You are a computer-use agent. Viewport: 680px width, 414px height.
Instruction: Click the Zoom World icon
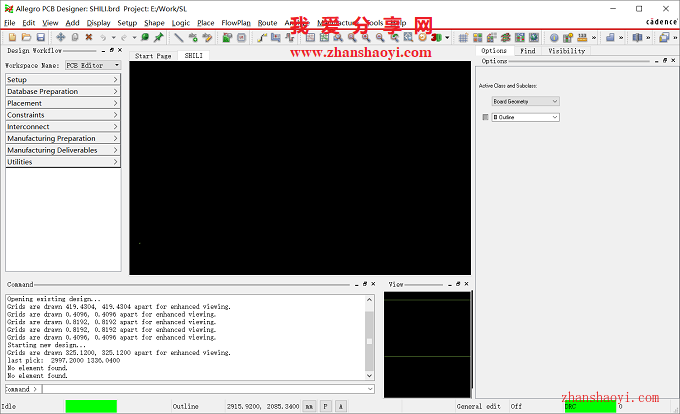click(408, 38)
